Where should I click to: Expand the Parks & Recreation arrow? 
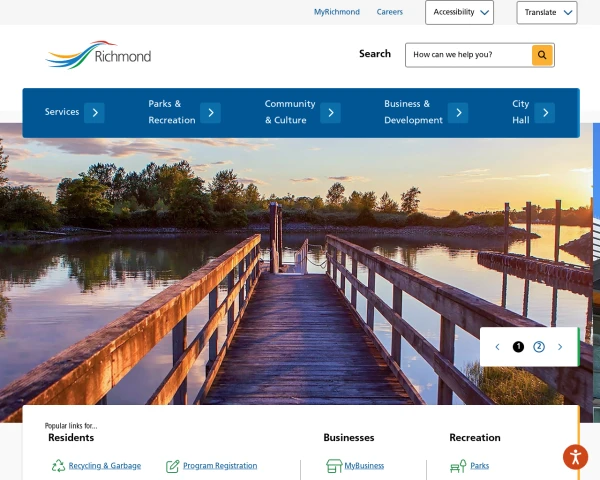(210, 113)
